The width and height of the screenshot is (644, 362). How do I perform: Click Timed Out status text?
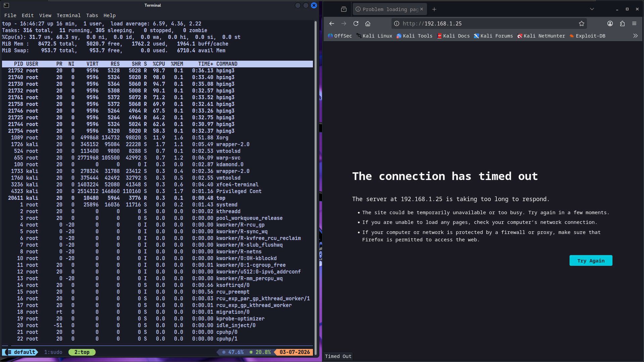338,356
